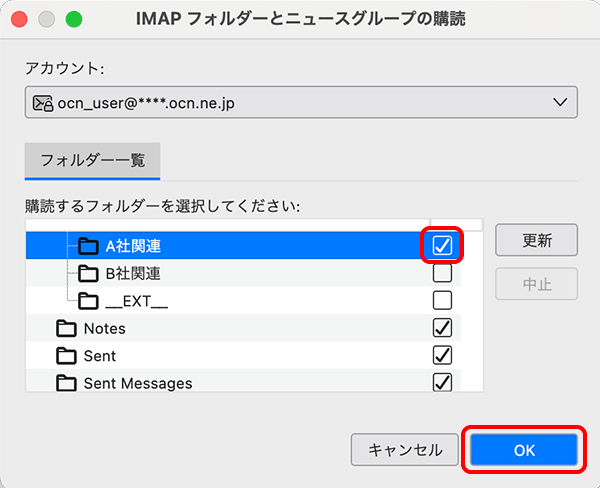This screenshot has height=488, width=600.
Task: Click the A社関連 folder icon
Action: coord(88,246)
